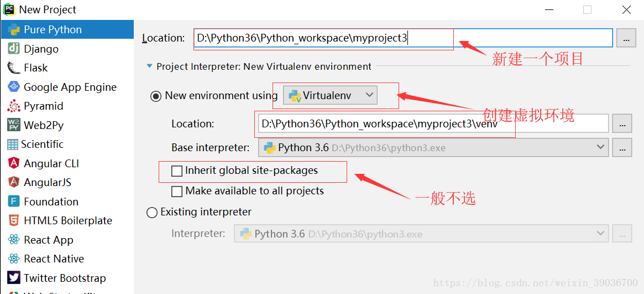
Task: Click the virtualenv Location path field
Action: pyautogui.click(x=433, y=123)
